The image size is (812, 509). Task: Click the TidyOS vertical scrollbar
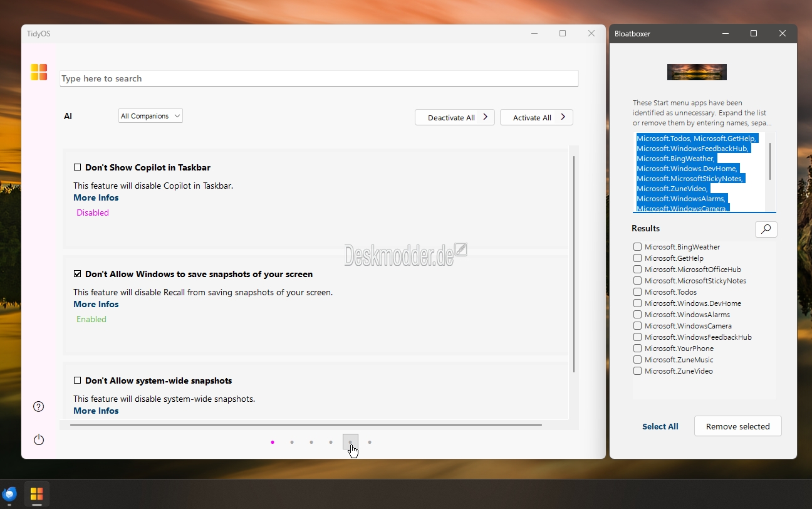574,263
